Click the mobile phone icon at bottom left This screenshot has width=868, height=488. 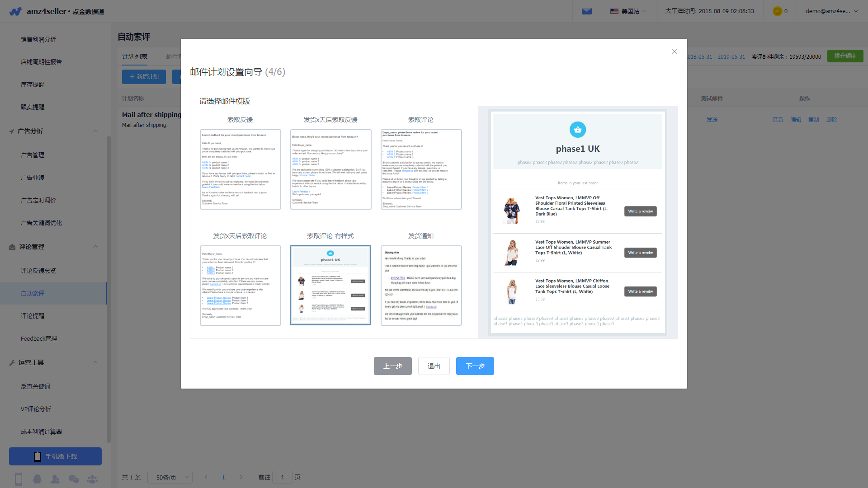coord(19,479)
